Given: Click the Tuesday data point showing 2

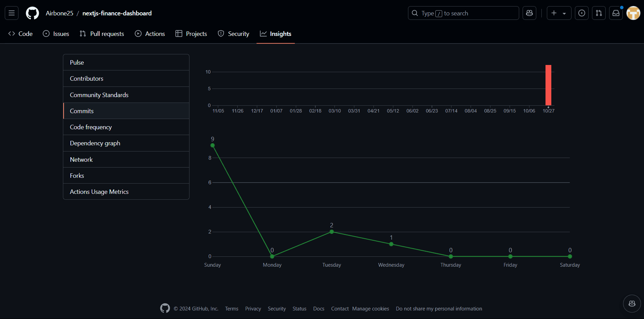Looking at the screenshot, I should [x=331, y=232].
